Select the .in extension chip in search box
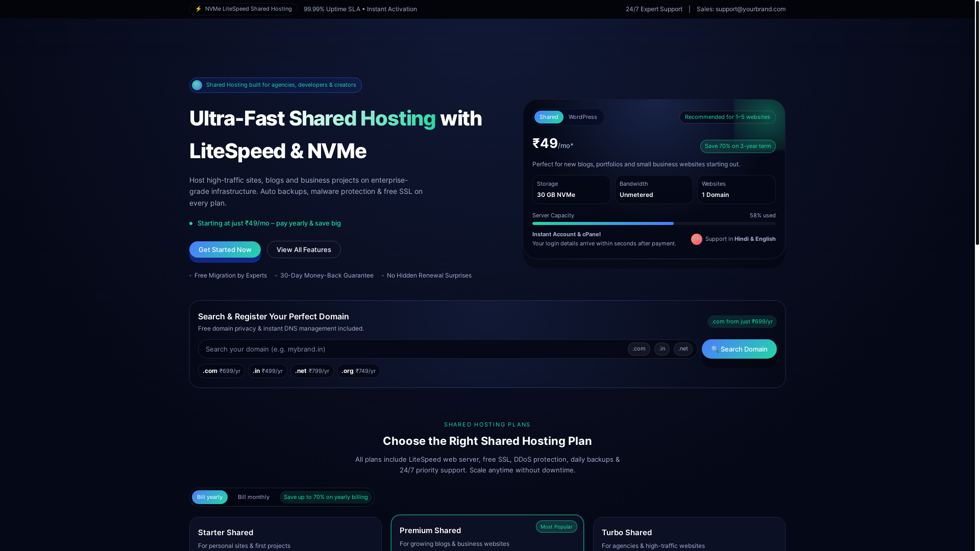 click(x=662, y=349)
